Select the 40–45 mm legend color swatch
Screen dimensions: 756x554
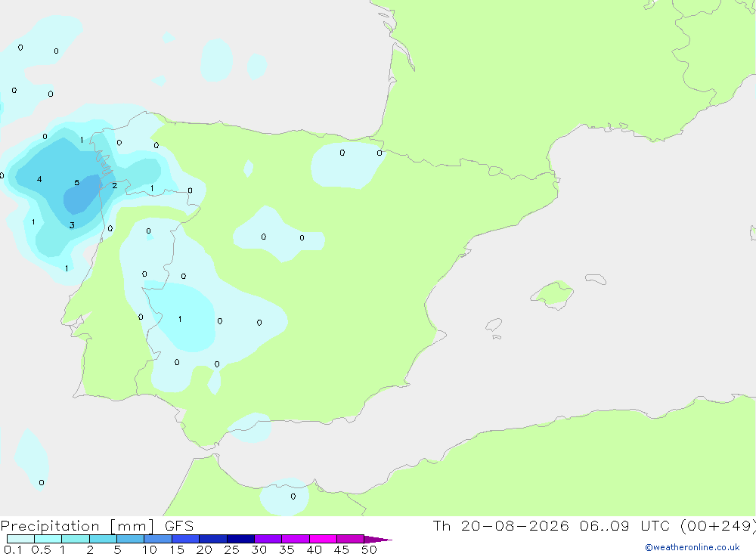pyautogui.click(x=323, y=539)
